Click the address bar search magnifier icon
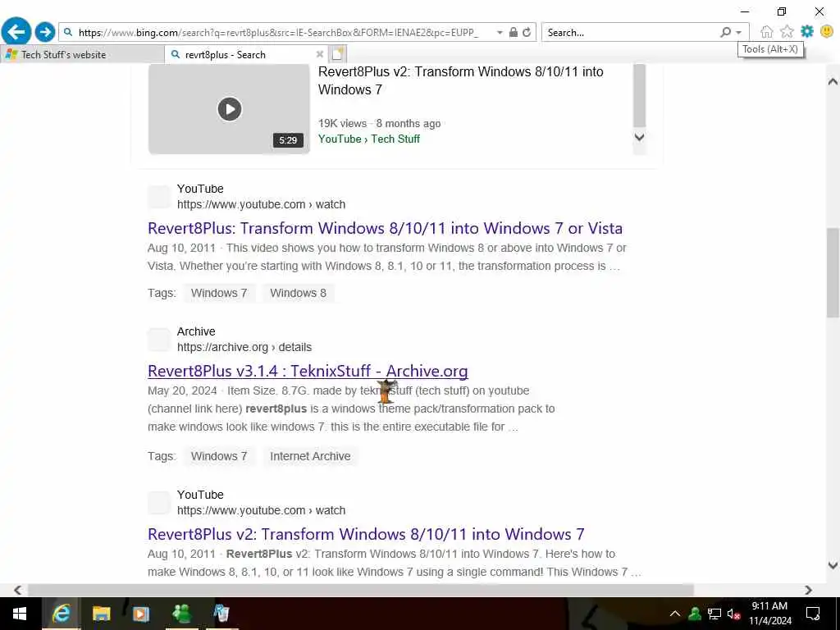Screen dimensions: 840x630 pos(68,32)
